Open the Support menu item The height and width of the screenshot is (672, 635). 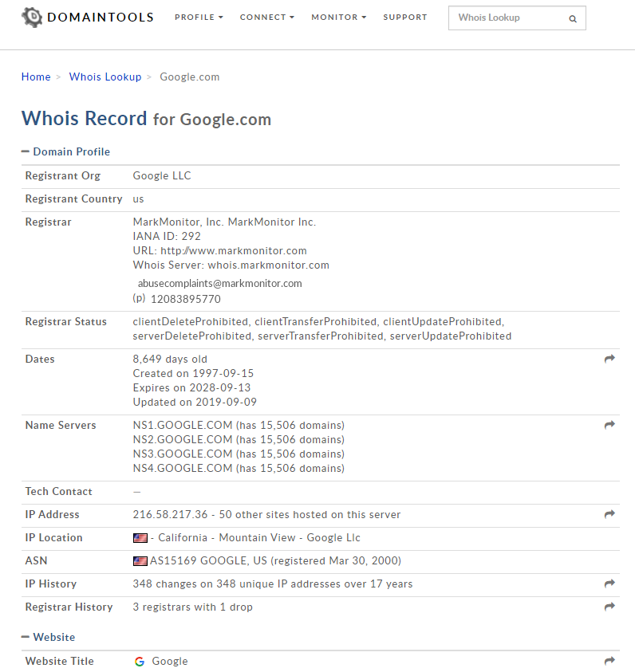[x=404, y=18]
